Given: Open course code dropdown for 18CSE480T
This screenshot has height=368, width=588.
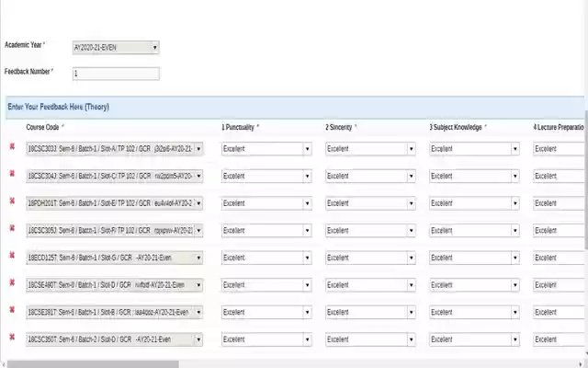Looking at the screenshot, I should (x=114, y=285).
